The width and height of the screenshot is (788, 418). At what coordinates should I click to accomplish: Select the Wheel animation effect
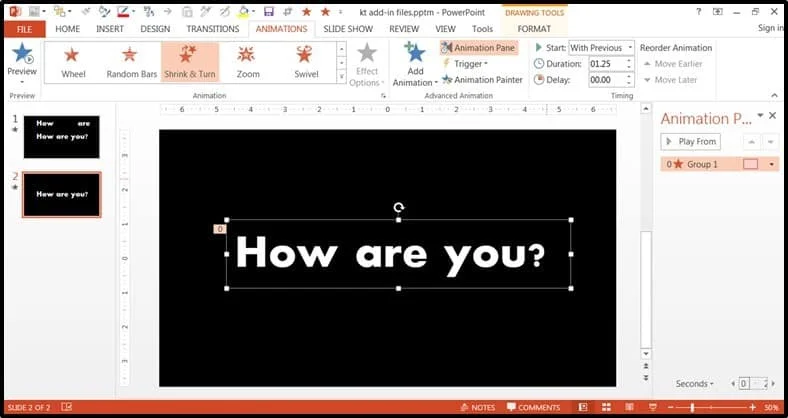click(73, 62)
